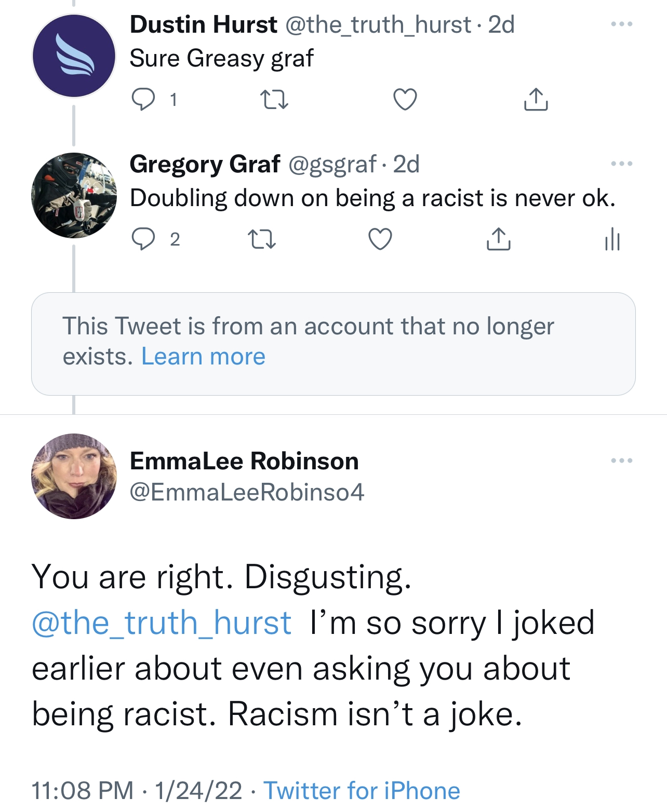667x812 pixels.
Task: Like Gregory Graf's tweet
Action: pos(381,238)
